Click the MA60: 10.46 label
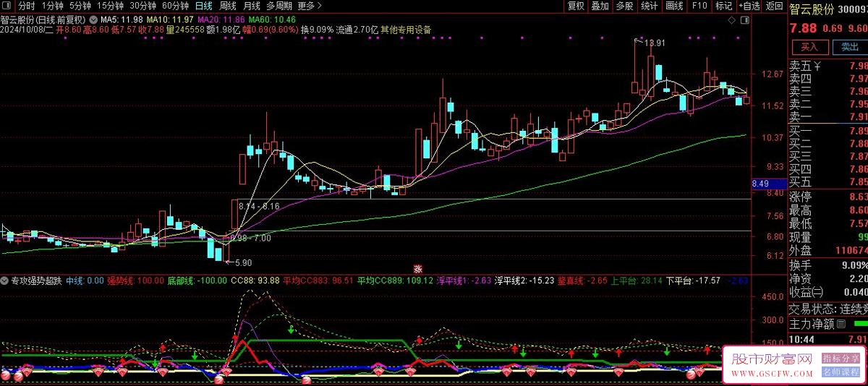The width and height of the screenshot is (868, 386). (271, 19)
